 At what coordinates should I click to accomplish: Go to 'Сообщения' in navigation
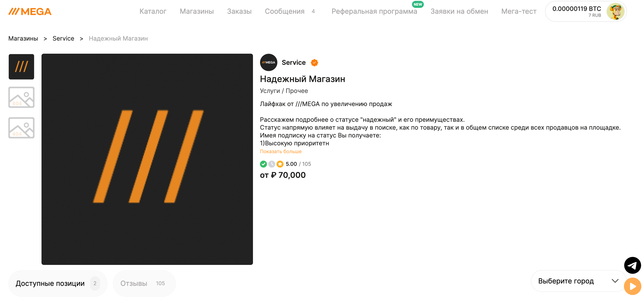pyautogui.click(x=284, y=12)
